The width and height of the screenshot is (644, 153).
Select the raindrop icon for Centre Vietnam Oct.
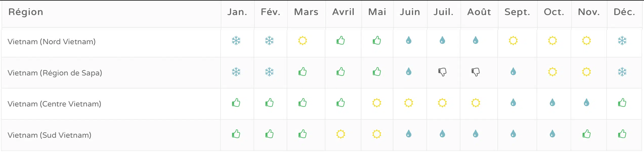552,103
